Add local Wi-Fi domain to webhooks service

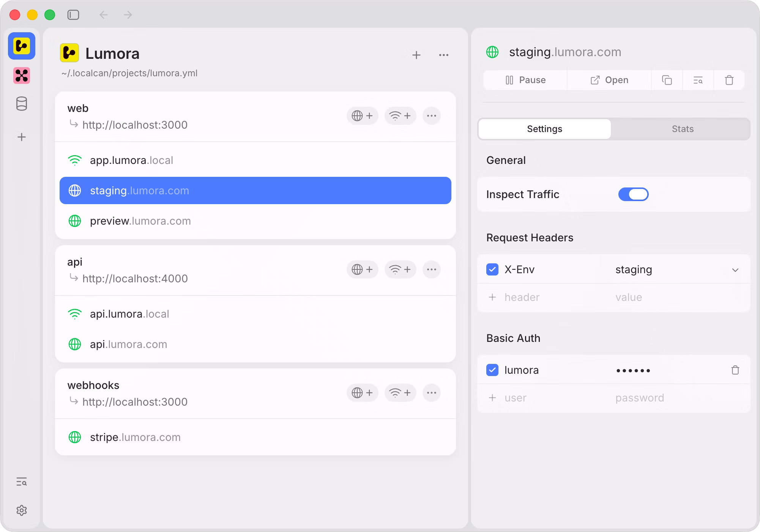(400, 393)
